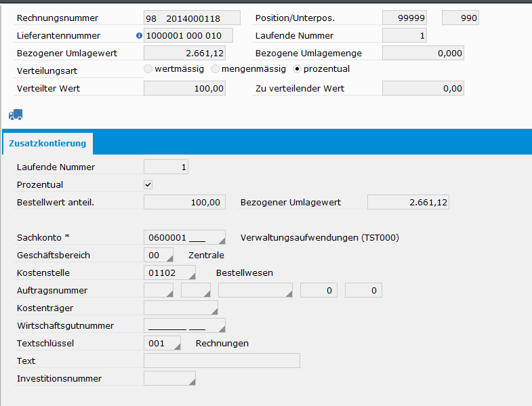Click the header Laufende Nummer field
Viewport: 532px width, 406px height.
(x=405, y=35)
